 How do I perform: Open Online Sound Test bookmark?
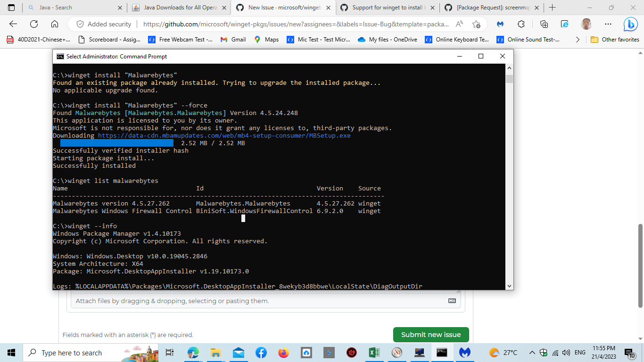pyautogui.click(x=528, y=40)
